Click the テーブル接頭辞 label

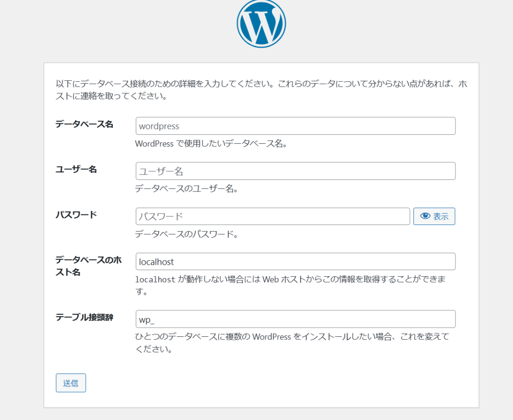click(x=84, y=317)
